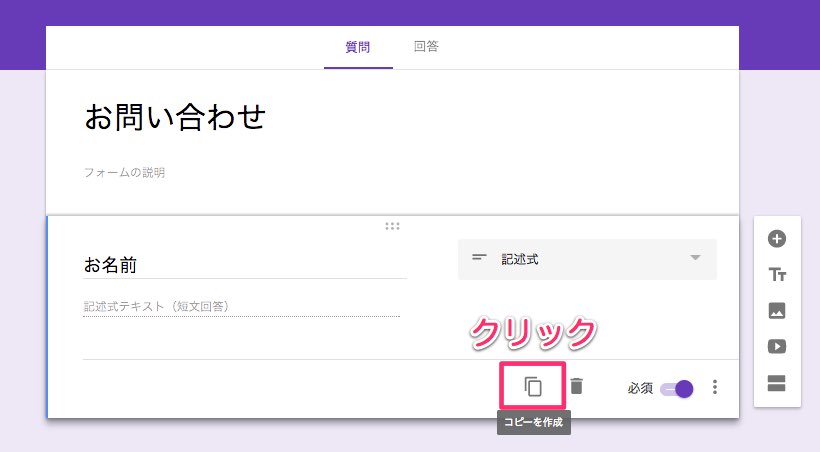The height and width of the screenshot is (452, 820).
Task: Add a video from the side toolbar
Action: 777,346
